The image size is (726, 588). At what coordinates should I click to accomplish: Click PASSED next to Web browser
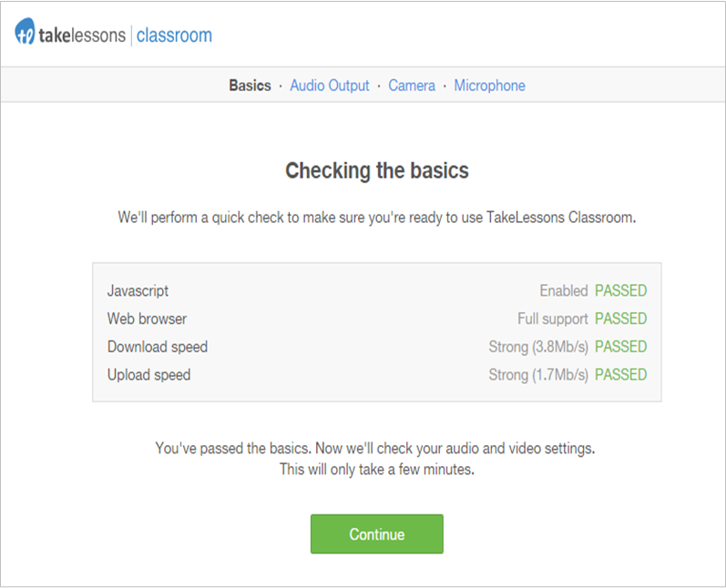point(621,319)
